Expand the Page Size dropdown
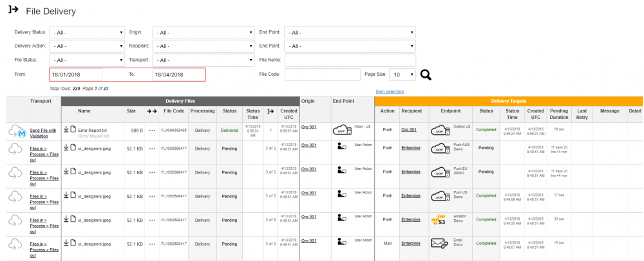The image size is (644, 261). [402, 75]
